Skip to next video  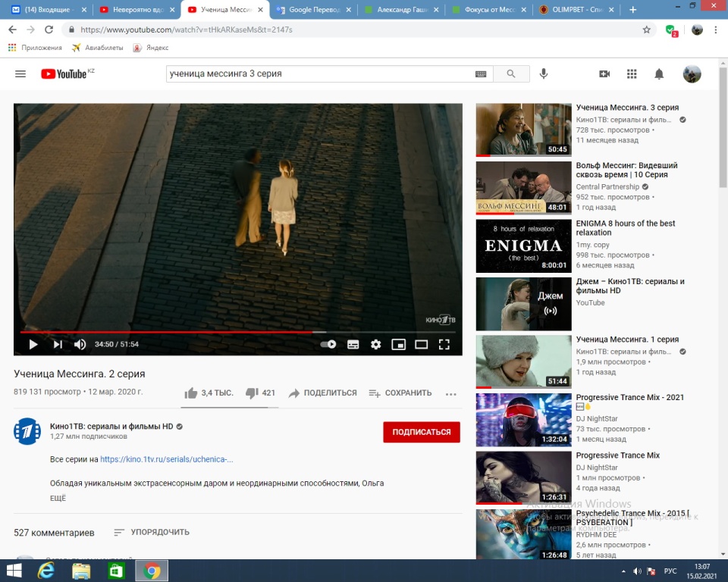tap(58, 344)
